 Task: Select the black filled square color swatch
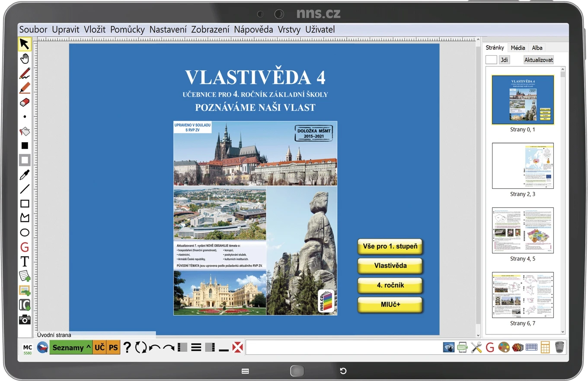point(25,146)
